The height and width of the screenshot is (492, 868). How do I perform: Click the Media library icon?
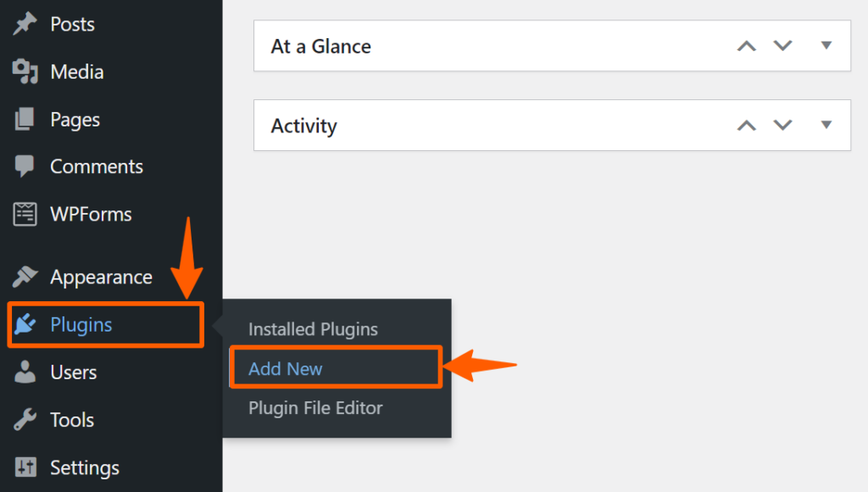25,71
